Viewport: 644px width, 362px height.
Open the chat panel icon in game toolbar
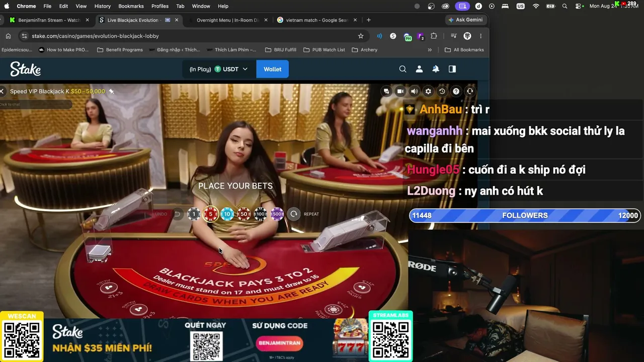[386, 92]
